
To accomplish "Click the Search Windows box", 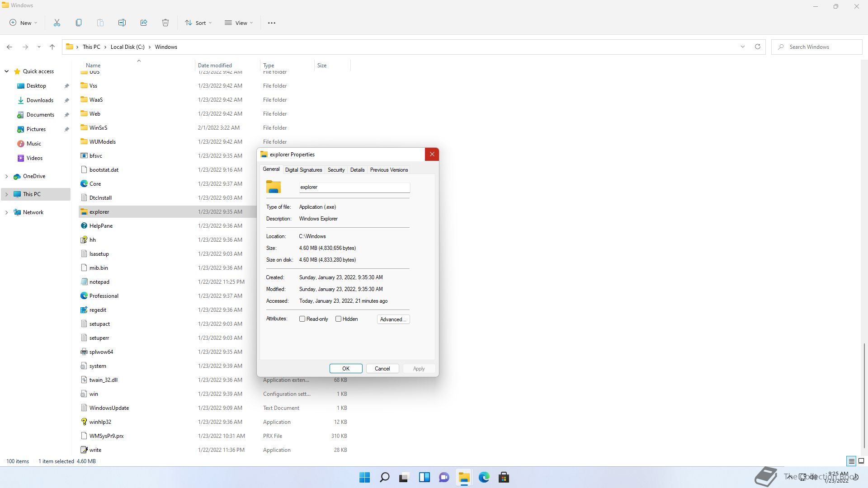I will pyautogui.click(x=817, y=47).
